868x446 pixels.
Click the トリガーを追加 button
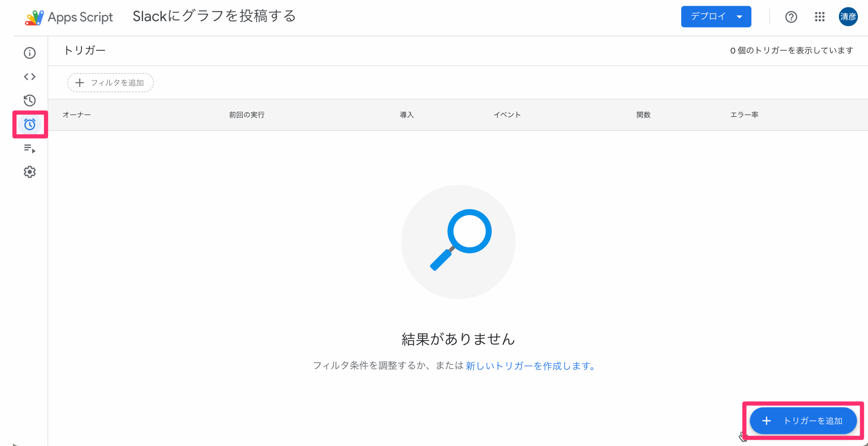[x=803, y=421]
